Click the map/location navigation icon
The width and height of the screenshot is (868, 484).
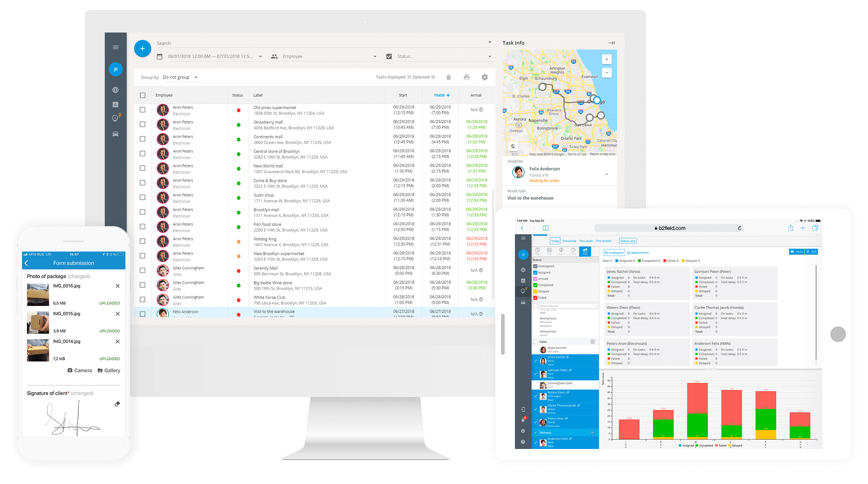pyautogui.click(x=115, y=119)
